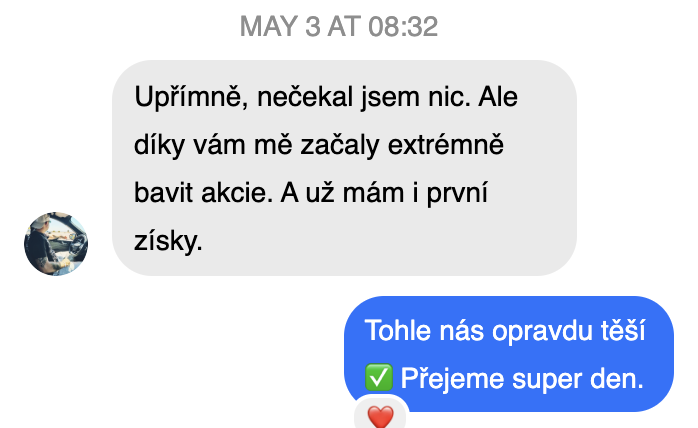The height and width of the screenshot is (428, 698).
Task: Select the words super den
Action: pyautogui.click(x=578, y=380)
